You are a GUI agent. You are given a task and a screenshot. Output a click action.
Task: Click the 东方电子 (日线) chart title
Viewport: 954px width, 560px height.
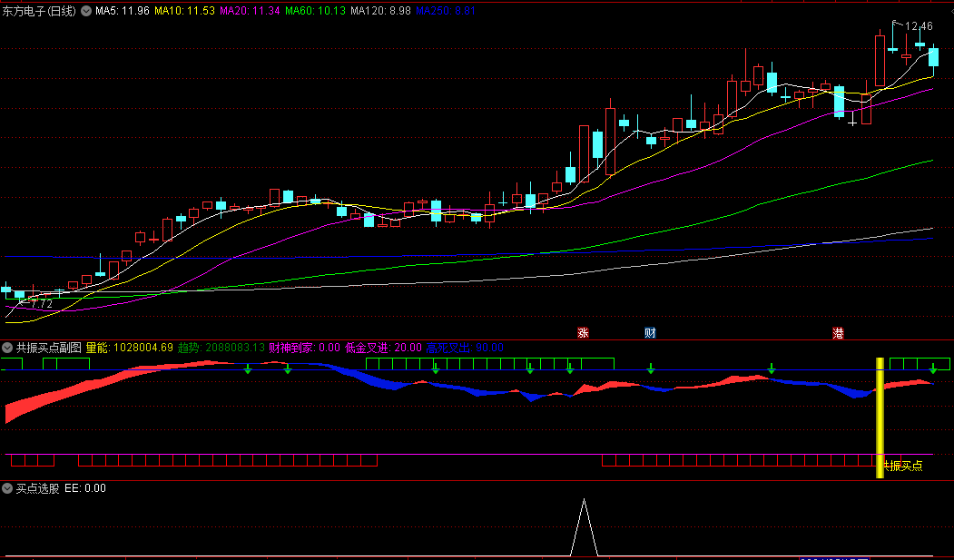point(41,12)
